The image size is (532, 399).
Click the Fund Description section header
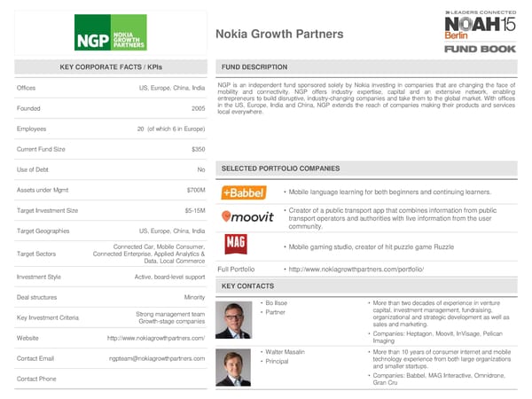coord(254,67)
